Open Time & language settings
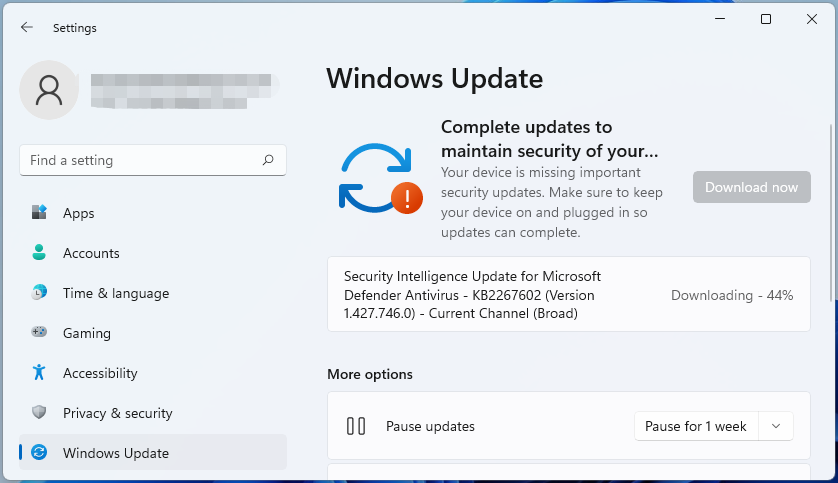 (x=116, y=293)
